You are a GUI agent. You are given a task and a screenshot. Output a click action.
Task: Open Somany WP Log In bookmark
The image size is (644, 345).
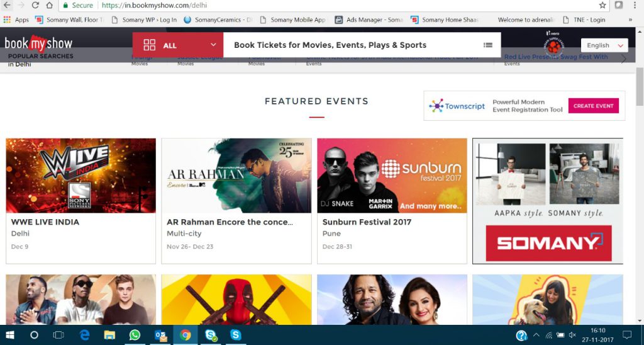(144, 20)
